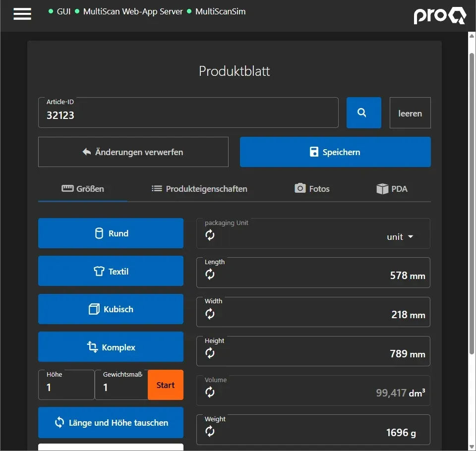Click Länge und Höhe tauschen button
The width and height of the screenshot is (476, 451).
coord(111,422)
